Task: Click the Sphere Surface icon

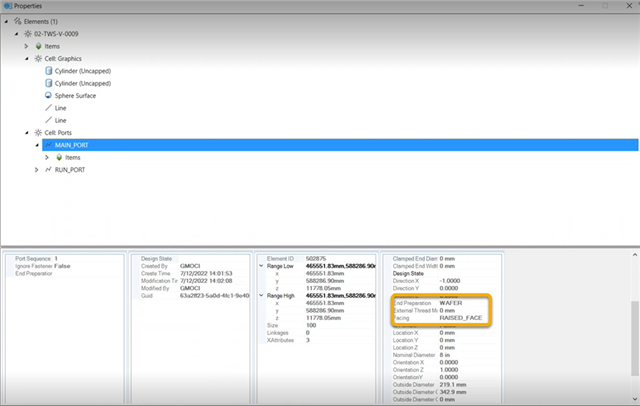Action: pyautogui.click(x=49, y=96)
